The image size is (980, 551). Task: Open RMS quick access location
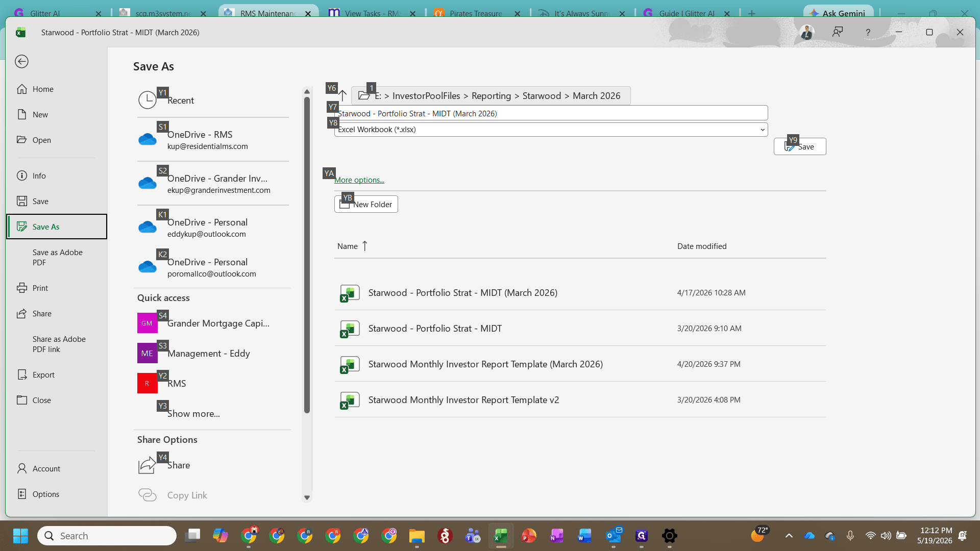(x=213, y=383)
